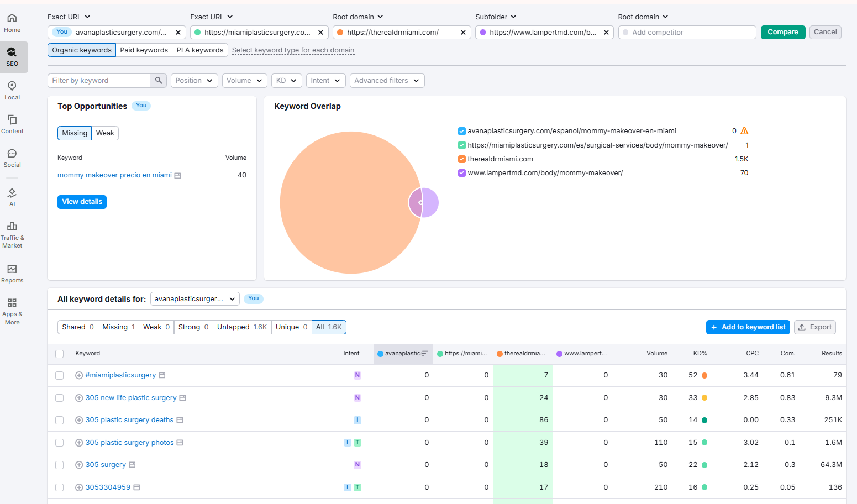
Task: Open Select keyword type for each domain link
Action: [293, 50]
